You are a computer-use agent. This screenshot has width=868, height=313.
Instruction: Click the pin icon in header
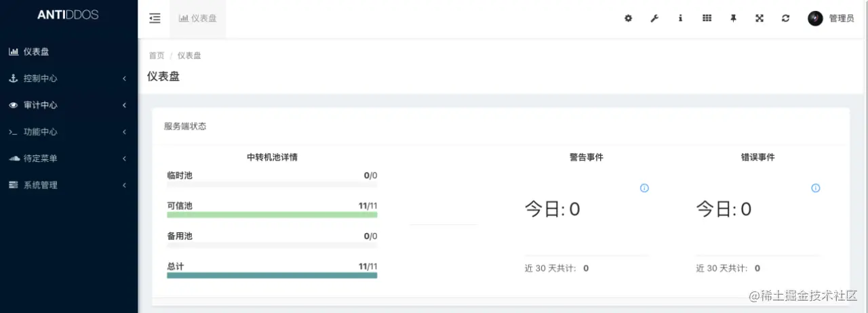pos(733,19)
